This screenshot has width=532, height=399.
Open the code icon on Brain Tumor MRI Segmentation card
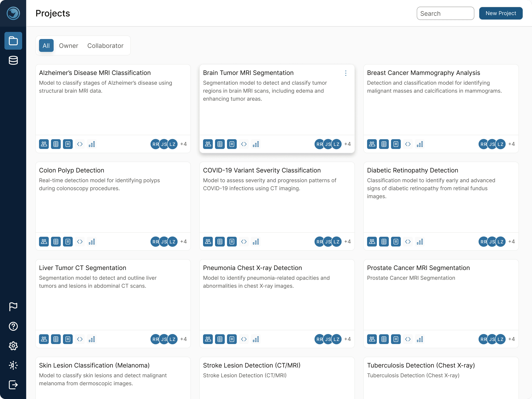244,144
